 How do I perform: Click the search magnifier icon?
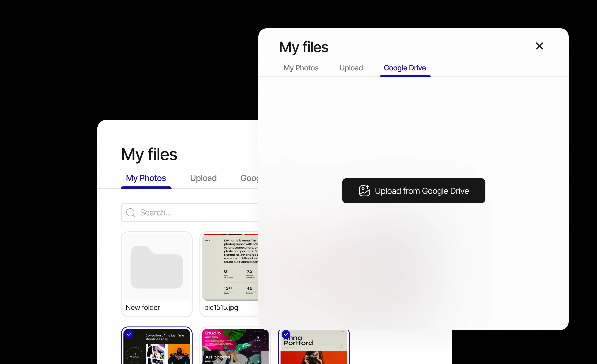pos(131,213)
